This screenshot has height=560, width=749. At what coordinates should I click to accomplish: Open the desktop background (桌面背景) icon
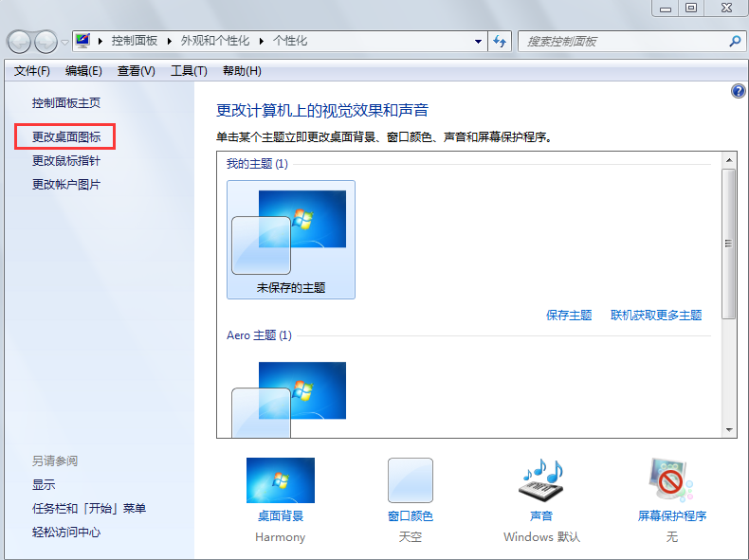281,480
